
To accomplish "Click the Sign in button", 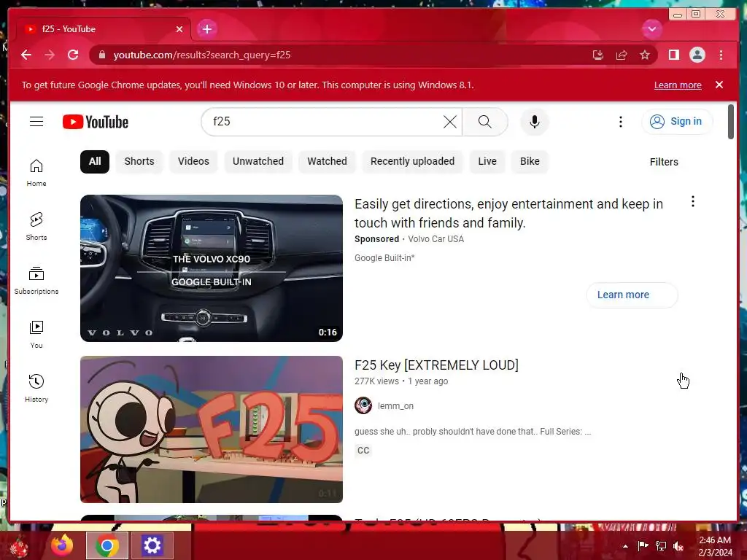I will (677, 122).
